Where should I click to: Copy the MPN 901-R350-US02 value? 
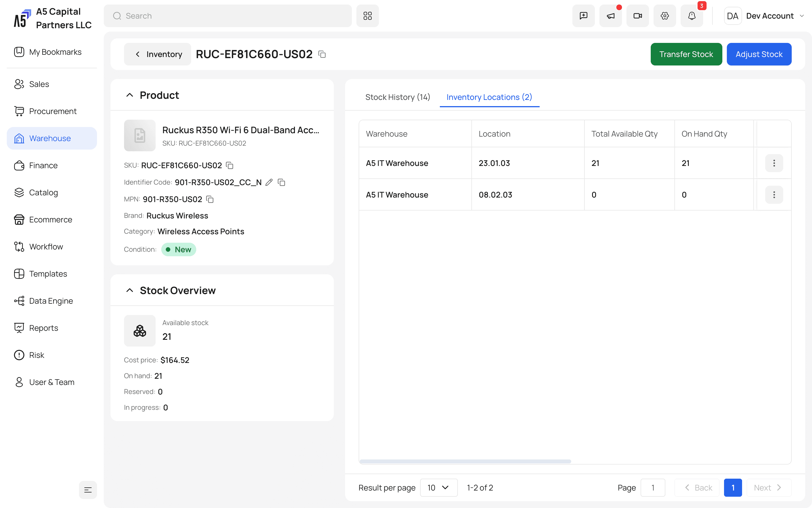(210, 199)
